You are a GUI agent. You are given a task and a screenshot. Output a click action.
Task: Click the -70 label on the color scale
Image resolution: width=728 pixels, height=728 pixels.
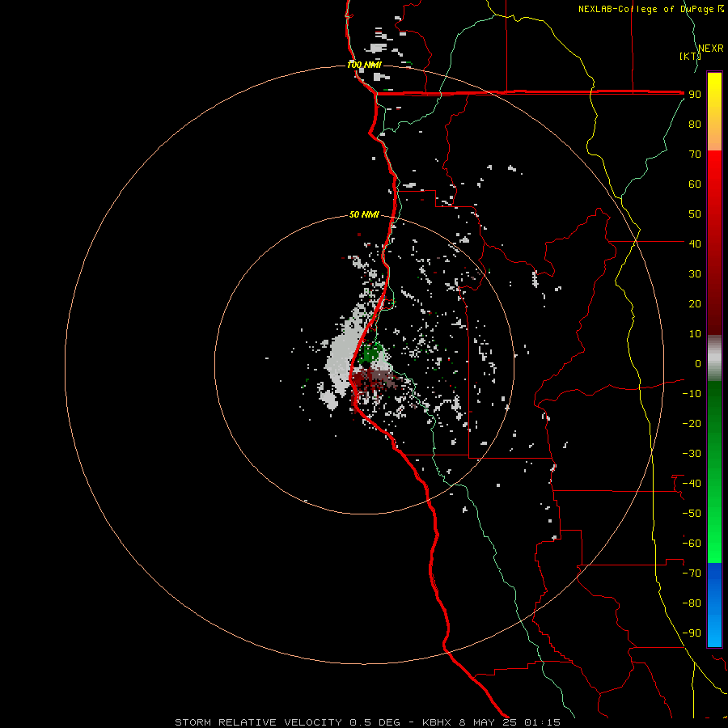point(692,574)
